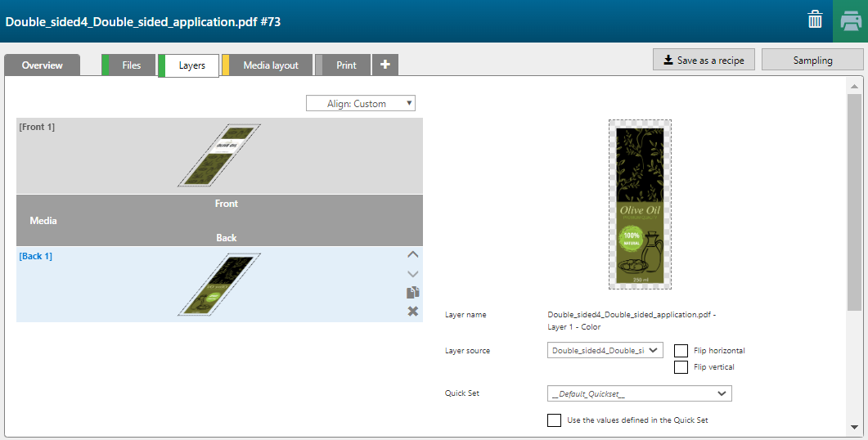This screenshot has width=868, height=440.
Task: Enable the Flip vertical checkbox
Action: click(x=681, y=367)
